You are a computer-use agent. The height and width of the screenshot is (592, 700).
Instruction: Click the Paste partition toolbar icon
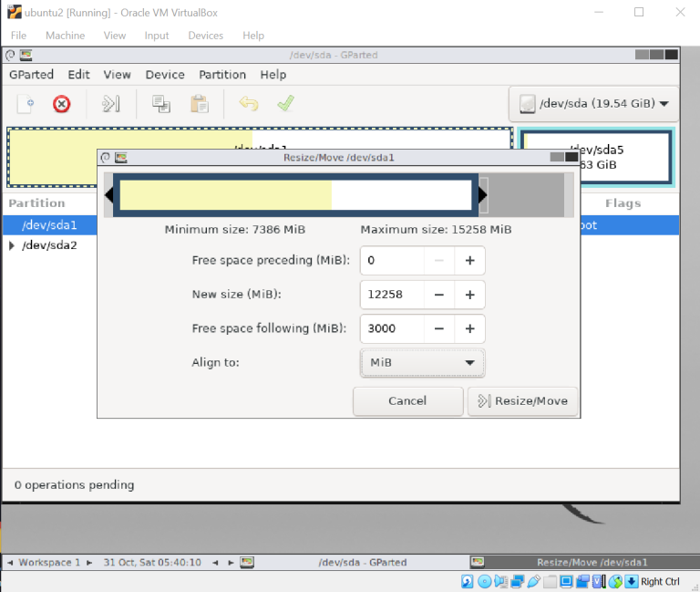click(x=199, y=104)
